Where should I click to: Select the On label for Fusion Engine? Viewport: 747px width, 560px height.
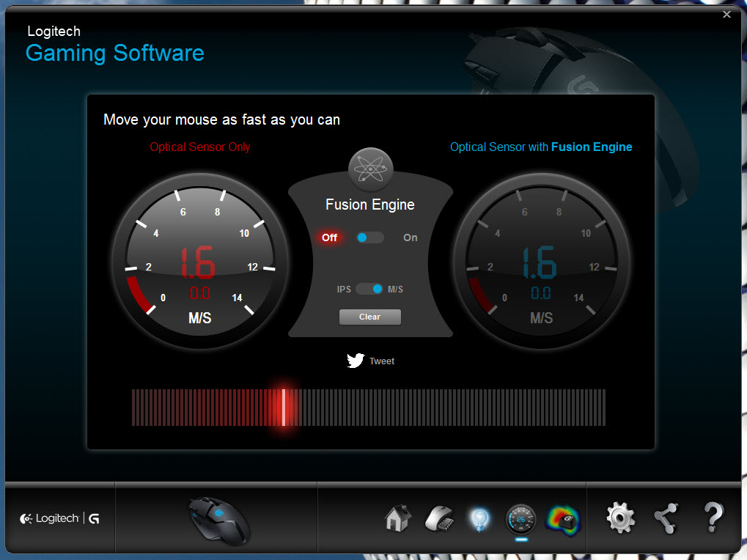(x=411, y=237)
